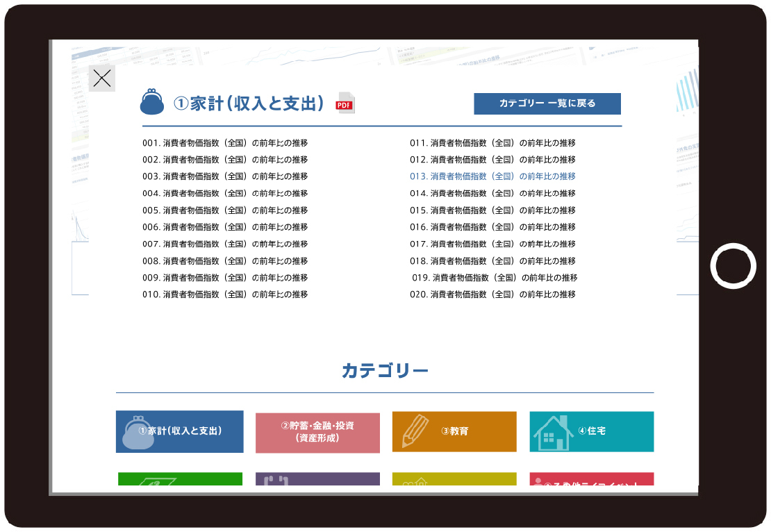Open list item 001 消費者物価指数
Viewport: 771px width, 532px height.
click(224, 143)
